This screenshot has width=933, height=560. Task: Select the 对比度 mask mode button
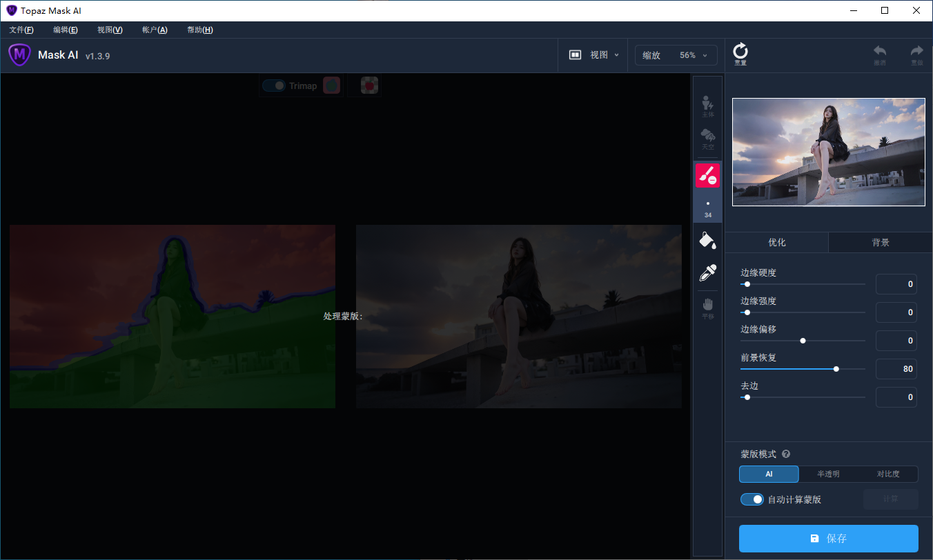click(x=888, y=474)
